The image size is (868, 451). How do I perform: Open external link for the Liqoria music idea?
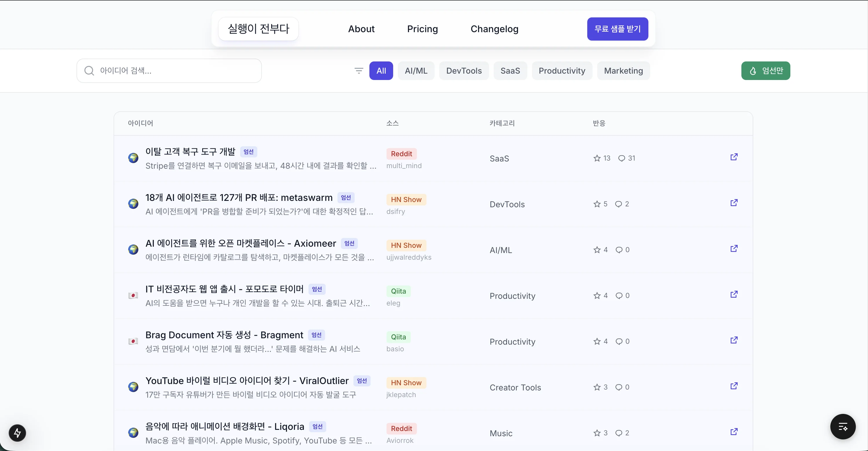pos(734,432)
